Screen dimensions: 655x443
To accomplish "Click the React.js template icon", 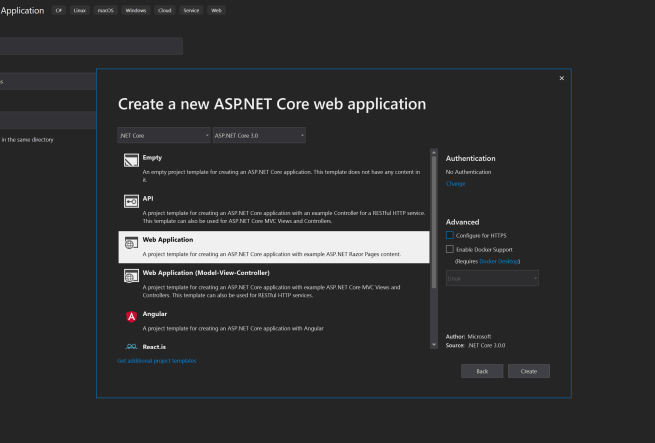I will tap(130, 347).
